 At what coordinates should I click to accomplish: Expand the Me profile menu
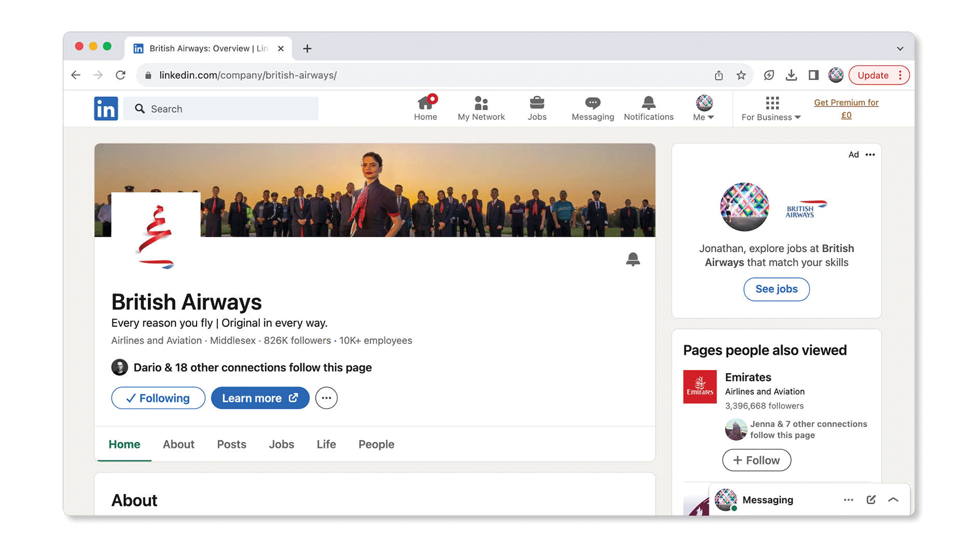click(x=703, y=108)
